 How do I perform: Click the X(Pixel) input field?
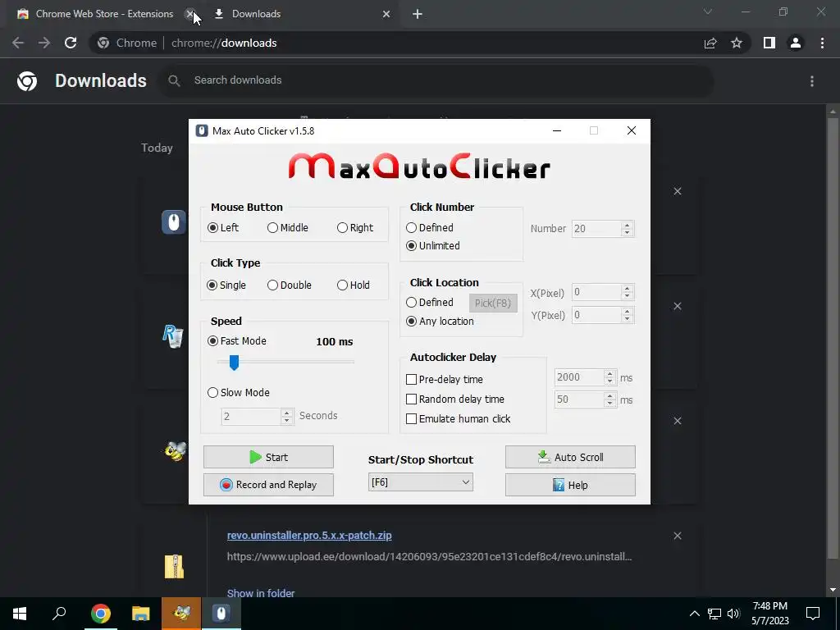coord(596,292)
